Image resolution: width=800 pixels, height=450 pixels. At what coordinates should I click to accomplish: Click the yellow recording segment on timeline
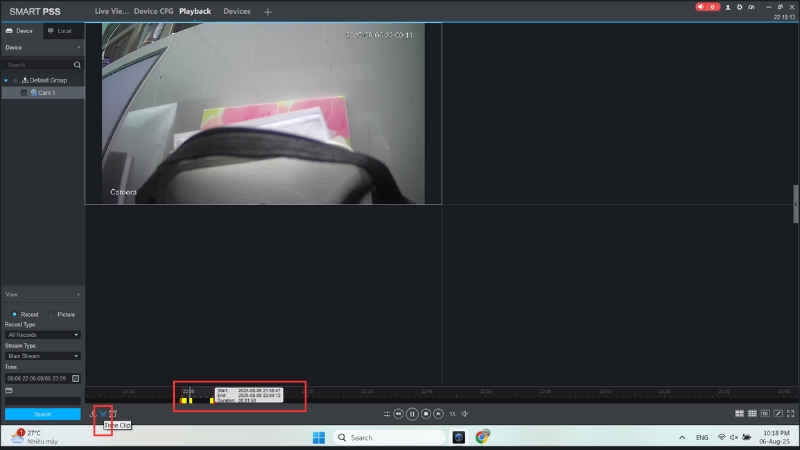(x=186, y=401)
